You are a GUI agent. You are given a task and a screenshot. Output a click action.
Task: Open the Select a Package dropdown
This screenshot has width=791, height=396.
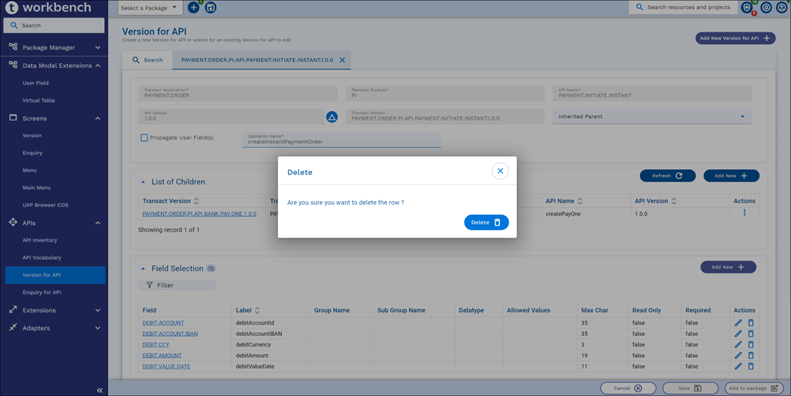point(150,8)
